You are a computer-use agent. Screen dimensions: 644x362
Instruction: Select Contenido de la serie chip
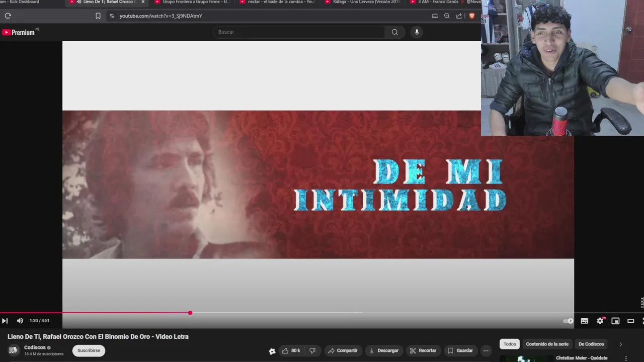pos(547,344)
